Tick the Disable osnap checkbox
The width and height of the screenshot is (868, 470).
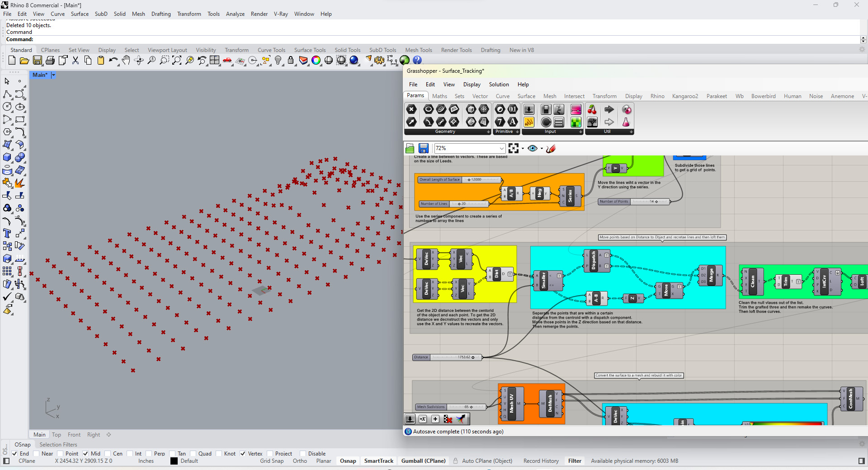303,454
